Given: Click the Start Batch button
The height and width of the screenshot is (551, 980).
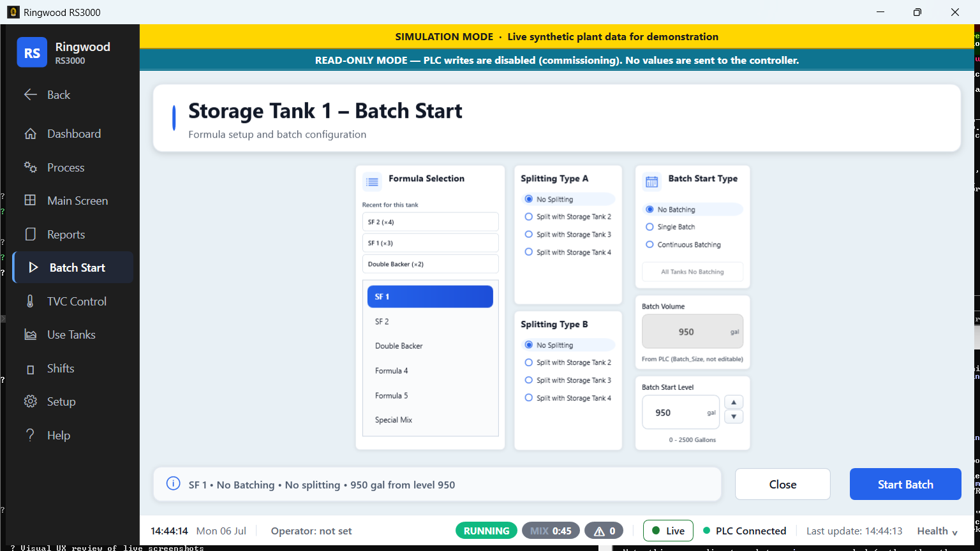Looking at the screenshot, I should pos(905,484).
